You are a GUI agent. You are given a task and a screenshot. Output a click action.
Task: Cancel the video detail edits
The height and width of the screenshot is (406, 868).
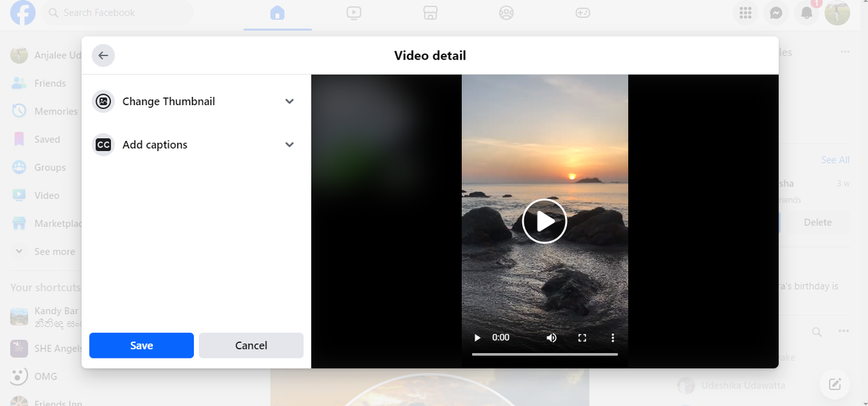[x=251, y=346]
